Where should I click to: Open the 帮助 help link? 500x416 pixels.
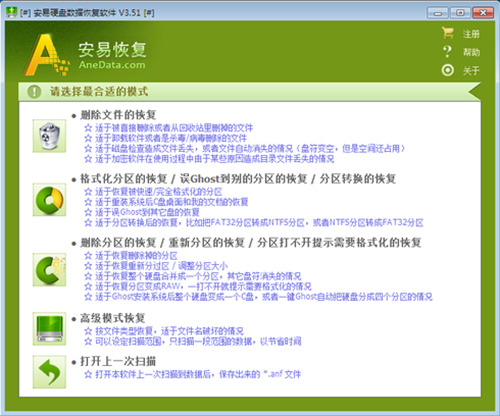(x=471, y=52)
